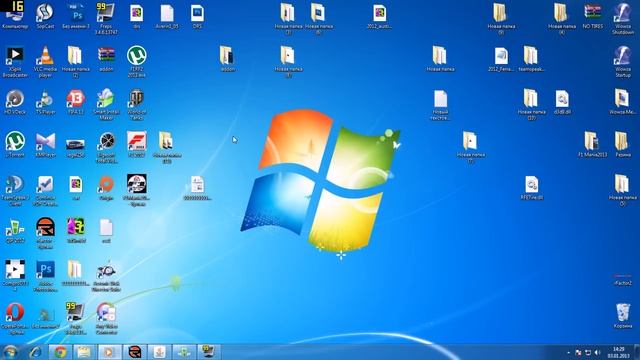The height and width of the screenshot is (360, 640).
Task: Open the network tray icon
Action: pyautogui.click(x=588, y=352)
